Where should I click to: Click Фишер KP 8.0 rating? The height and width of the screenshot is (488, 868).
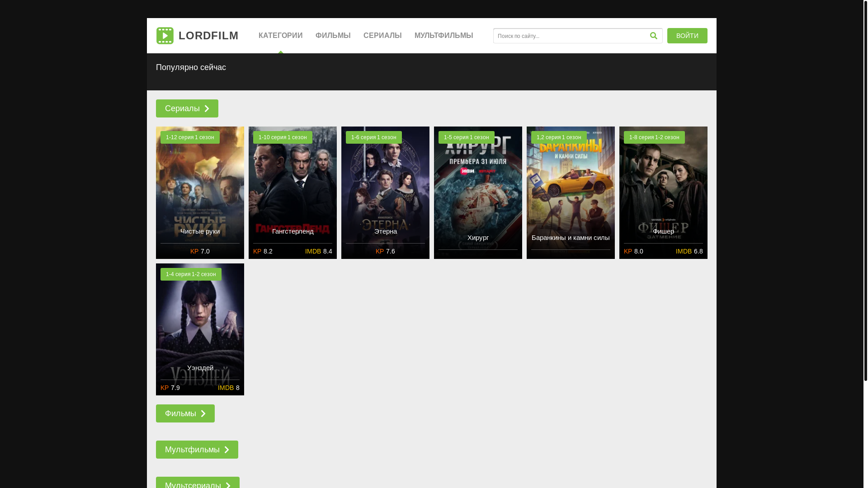tap(633, 251)
